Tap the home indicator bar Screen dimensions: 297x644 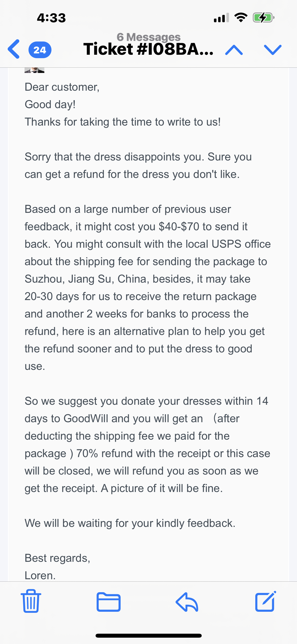tap(148, 636)
